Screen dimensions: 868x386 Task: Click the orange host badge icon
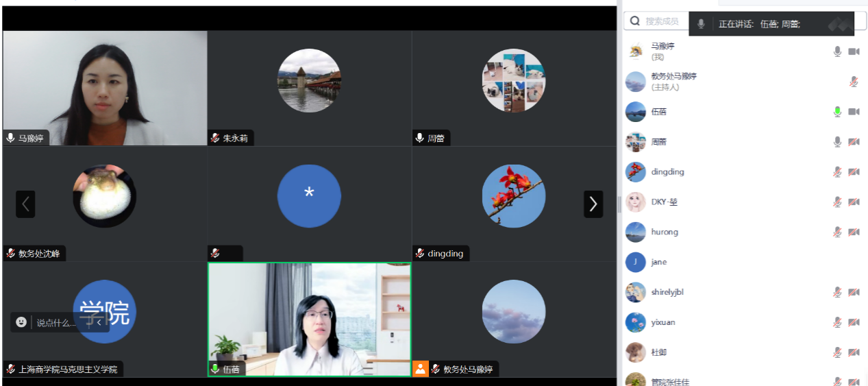pyautogui.click(x=420, y=369)
